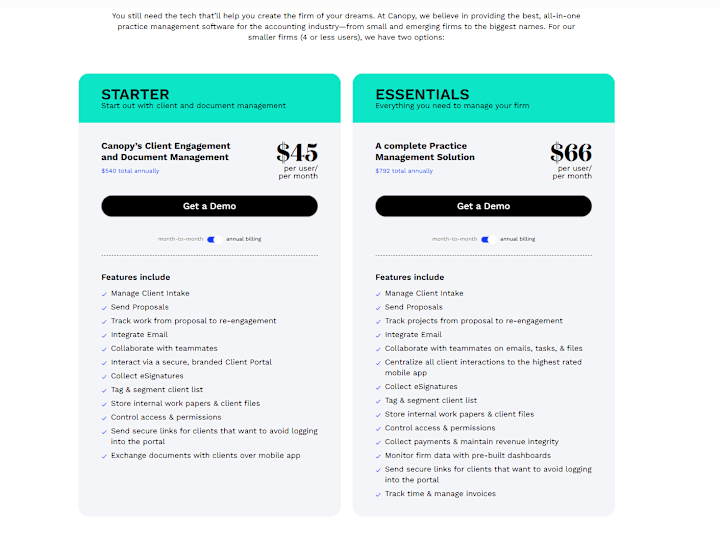
Task: Click checkmark next to Collect payments & maintain revenue
Action: [378, 442]
